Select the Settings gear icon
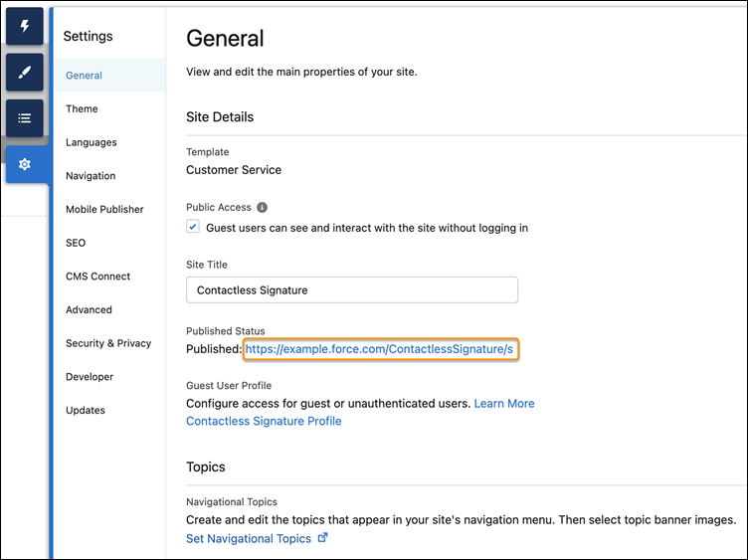The height and width of the screenshot is (560, 748). click(x=25, y=164)
